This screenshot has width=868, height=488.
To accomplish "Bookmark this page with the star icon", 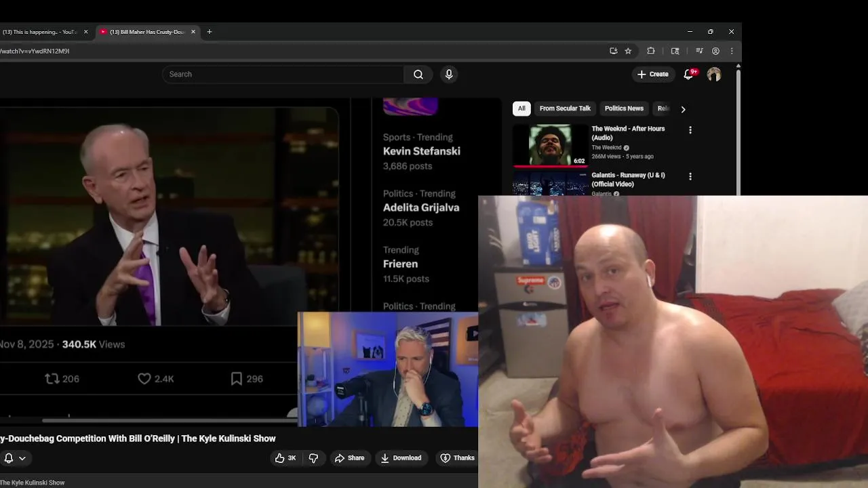I will (629, 51).
